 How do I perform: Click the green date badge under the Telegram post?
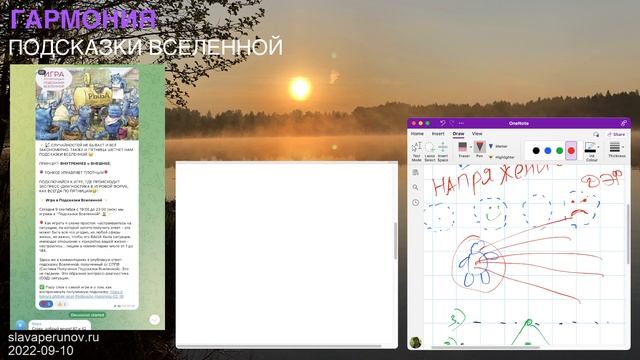[87, 315]
